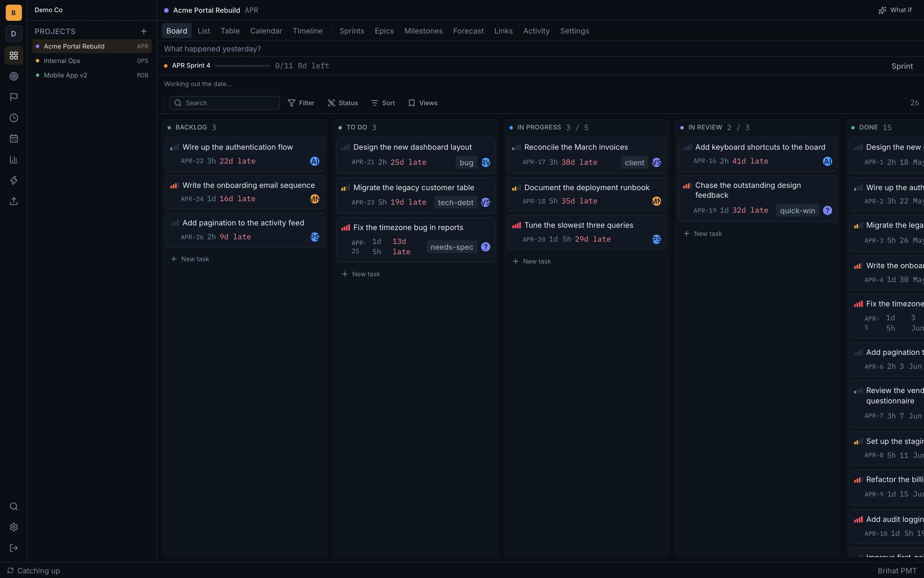Click inside the Search field above the board

(225, 103)
